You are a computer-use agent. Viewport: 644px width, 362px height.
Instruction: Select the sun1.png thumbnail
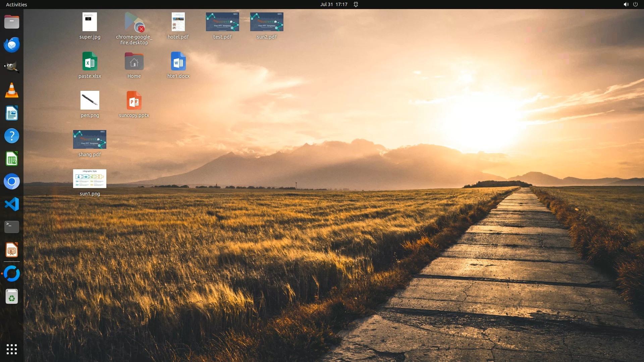click(90, 179)
